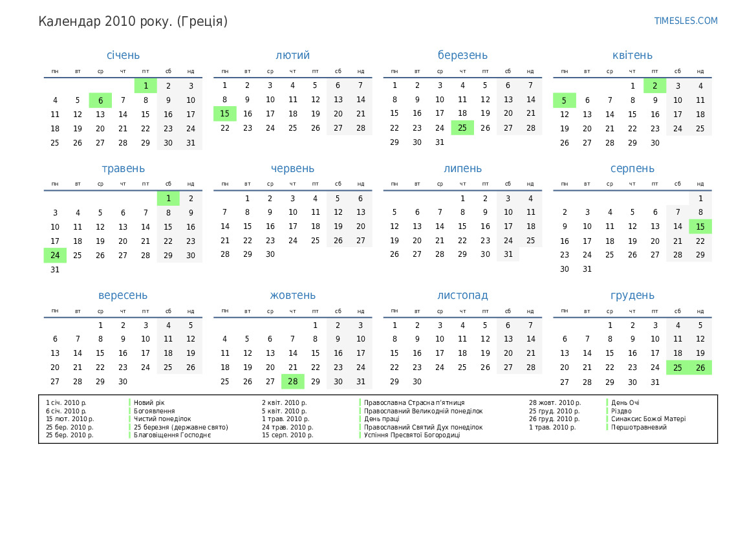This screenshot has height=535, width=756.
Task: Click legend date "26 груд. 2010 р."
Action: [554, 419]
